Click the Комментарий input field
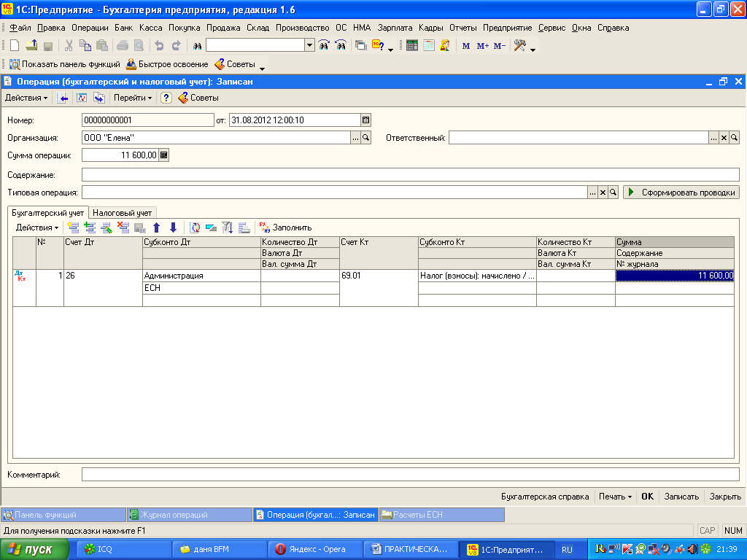 (410, 474)
